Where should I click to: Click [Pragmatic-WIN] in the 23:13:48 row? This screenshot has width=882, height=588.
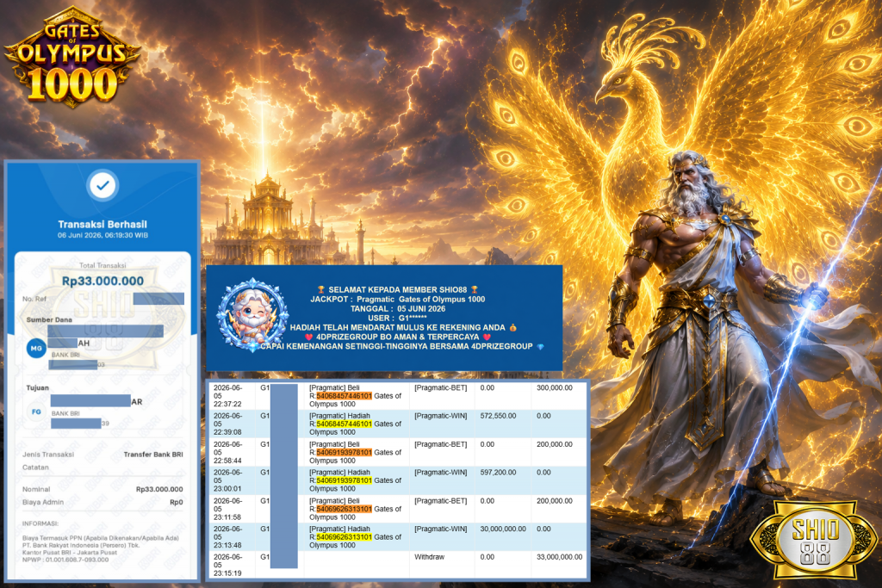pyautogui.click(x=440, y=529)
